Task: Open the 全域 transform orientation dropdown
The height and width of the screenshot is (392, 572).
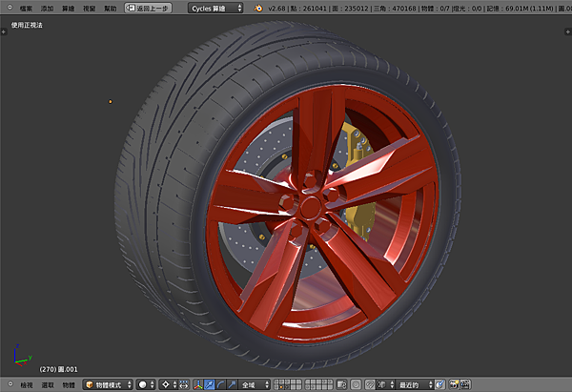Action: point(255,384)
